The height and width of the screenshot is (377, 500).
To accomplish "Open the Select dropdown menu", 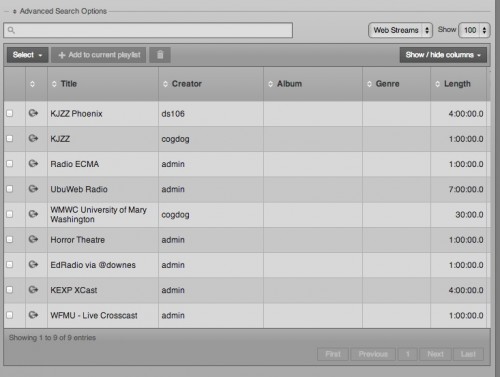I will point(28,55).
